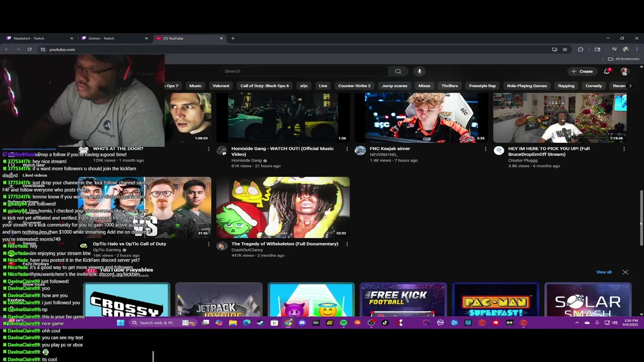Select the Comedy chip
The height and width of the screenshot is (362, 644).
(594, 86)
